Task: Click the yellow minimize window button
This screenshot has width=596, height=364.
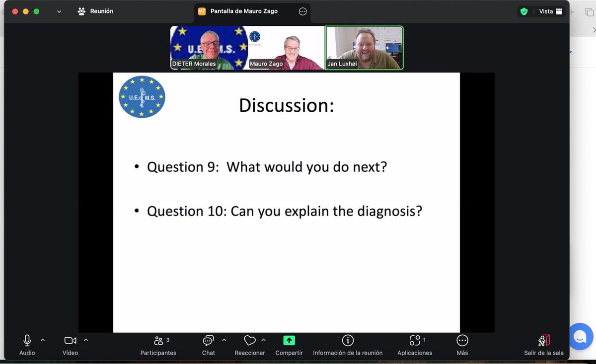Action: coord(26,11)
